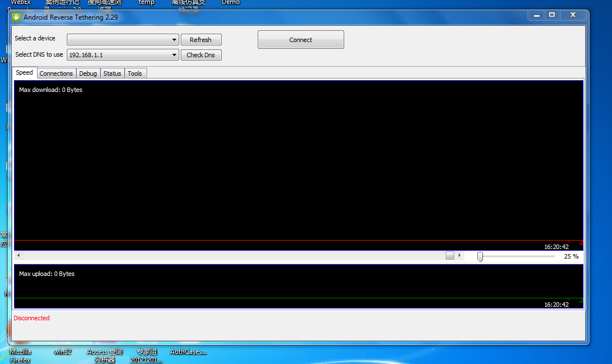Click the upload graph 16:20:42 timestamp
This screenshot has height=364, width=612.
coord(556,305)
